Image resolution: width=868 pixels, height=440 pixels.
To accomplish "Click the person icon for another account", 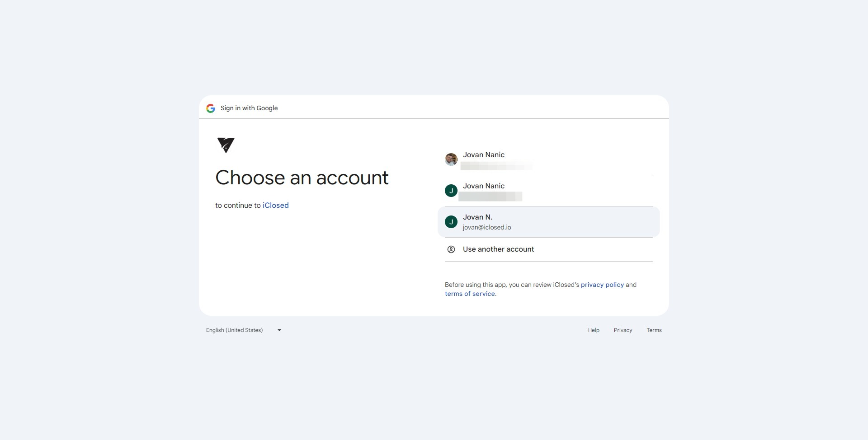I will [x=451, y=249].
